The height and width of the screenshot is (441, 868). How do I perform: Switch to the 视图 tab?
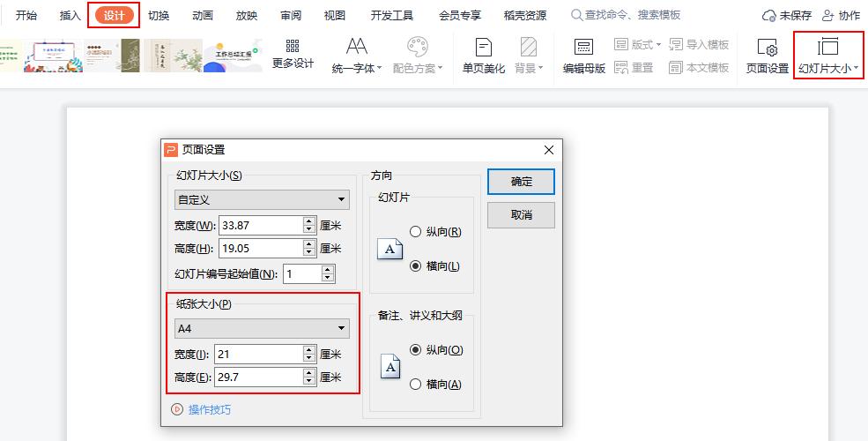[334, 16]
